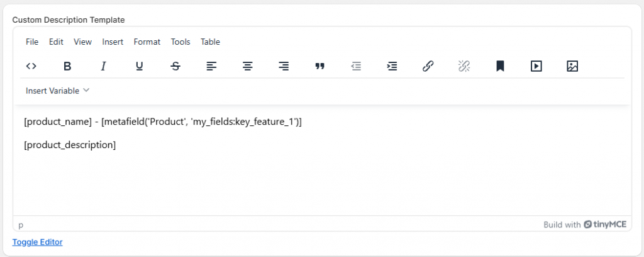
Task: Align text to the right
Action: click(x=284, y=66)
